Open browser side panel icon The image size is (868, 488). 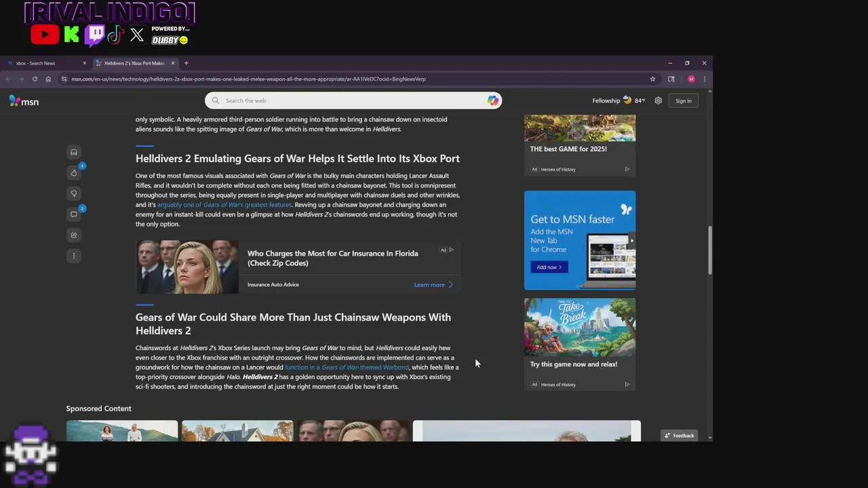tap(671, 79)
